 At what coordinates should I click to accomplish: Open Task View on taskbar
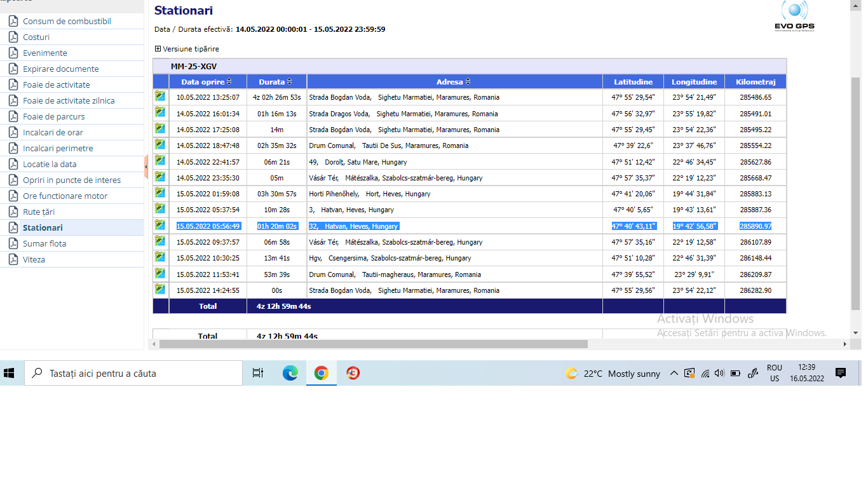(257, 374)
